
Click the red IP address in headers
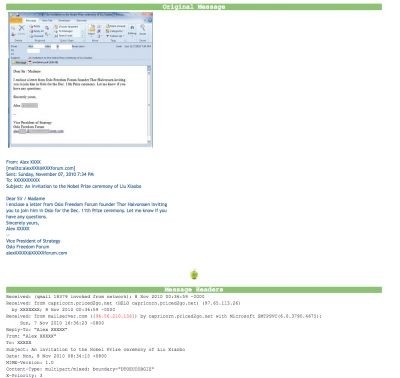tap(115, 316)
